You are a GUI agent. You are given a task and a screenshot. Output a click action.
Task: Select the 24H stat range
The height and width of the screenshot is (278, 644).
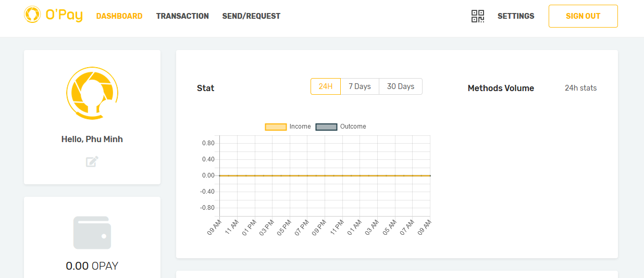pyautogui.click(x=326, y=86)
